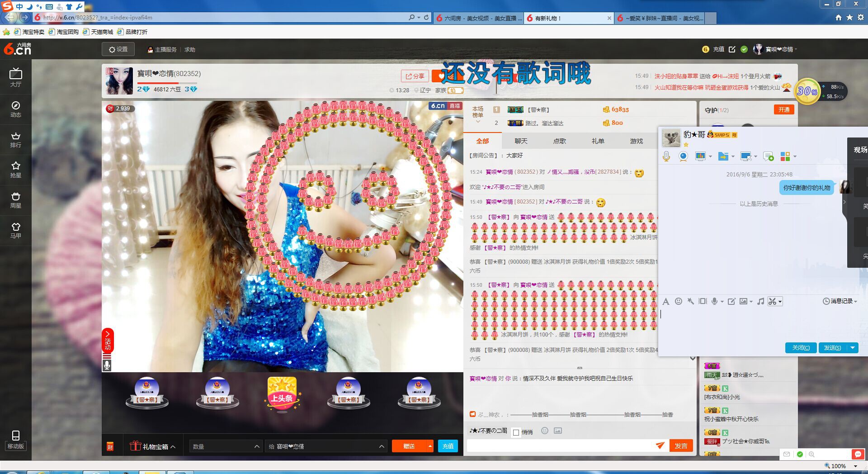The image size is (868, 474).
Task: Click the QQ 关闭(C) button
Action: (801, 347)
